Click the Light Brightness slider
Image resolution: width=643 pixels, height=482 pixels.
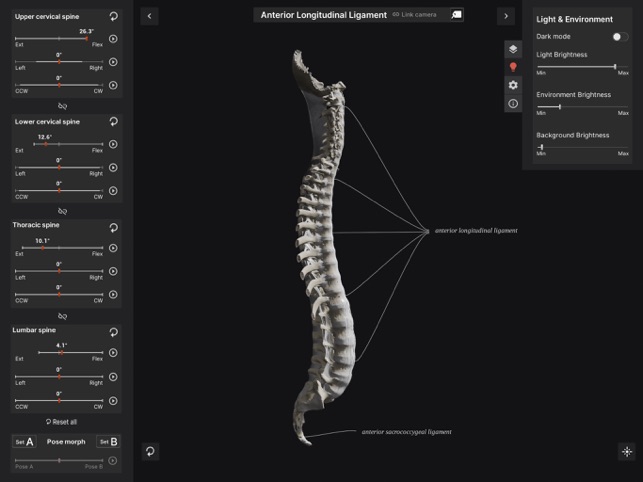click(582, 66)
